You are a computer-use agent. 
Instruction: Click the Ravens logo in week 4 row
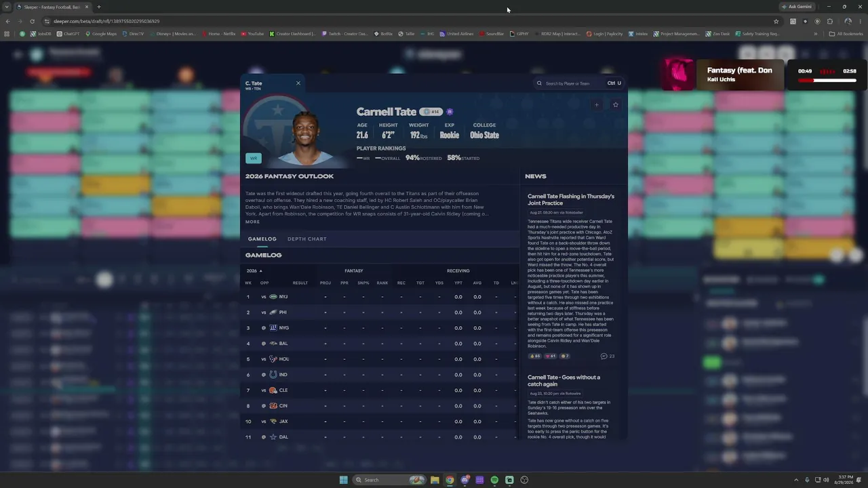coord(273,344)
